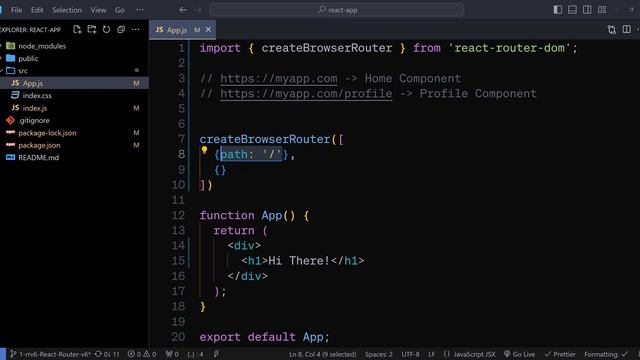Toggle the primary side bar layout icon
The height and width of the screenshot is (360, 640).
[x=558, y=10]
